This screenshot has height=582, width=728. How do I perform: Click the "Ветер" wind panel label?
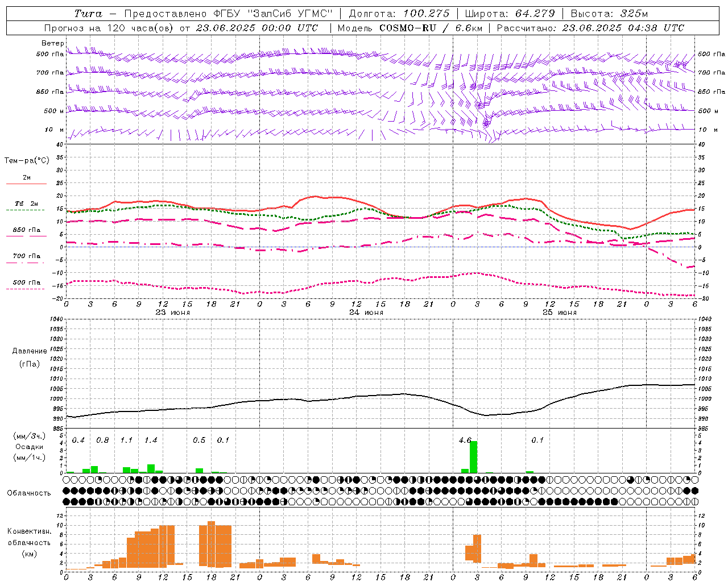[x=53, y=43]
